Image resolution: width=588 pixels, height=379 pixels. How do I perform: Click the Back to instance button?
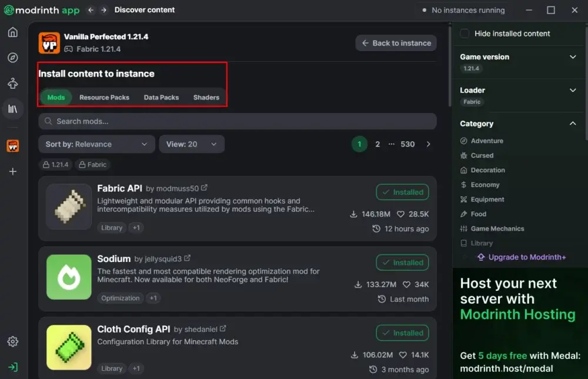pos(396,43)
